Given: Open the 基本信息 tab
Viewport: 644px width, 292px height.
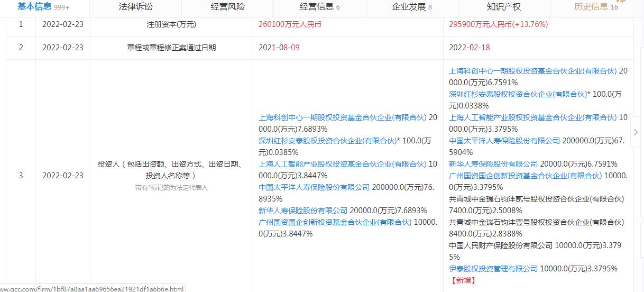Looking at the screenshot, I should coord(43,7).
